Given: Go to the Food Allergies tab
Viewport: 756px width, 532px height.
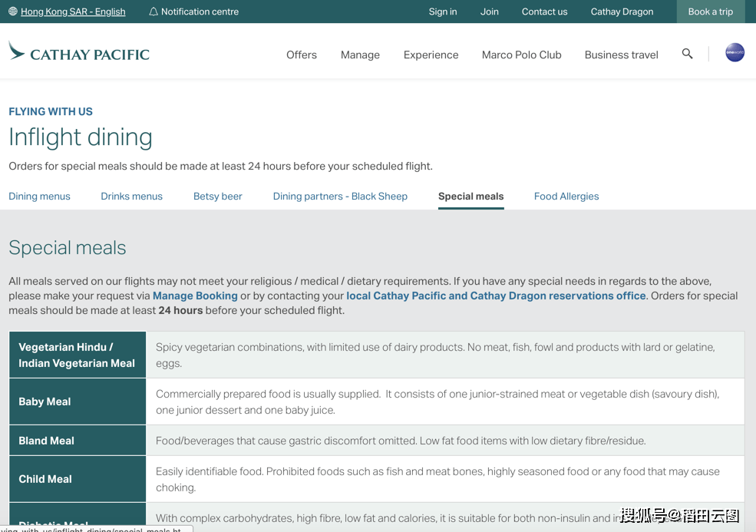Looking at the screenshot, I should 566,197.
